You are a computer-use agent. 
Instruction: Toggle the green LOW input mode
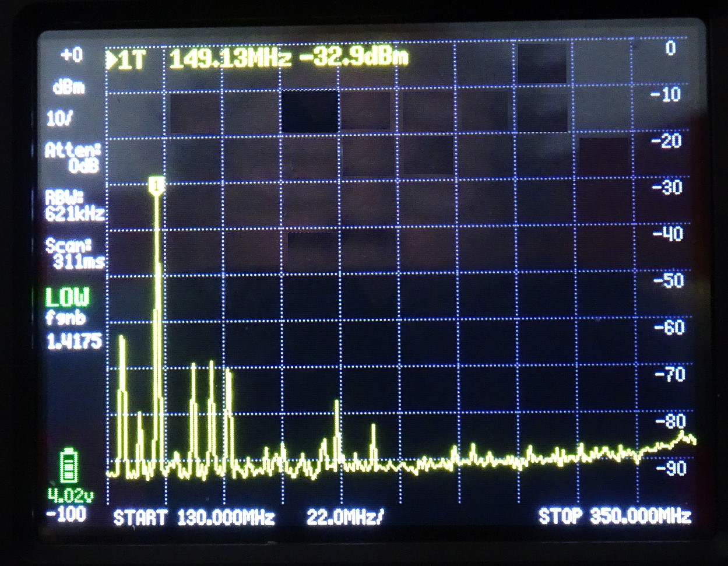click(68, 297)
